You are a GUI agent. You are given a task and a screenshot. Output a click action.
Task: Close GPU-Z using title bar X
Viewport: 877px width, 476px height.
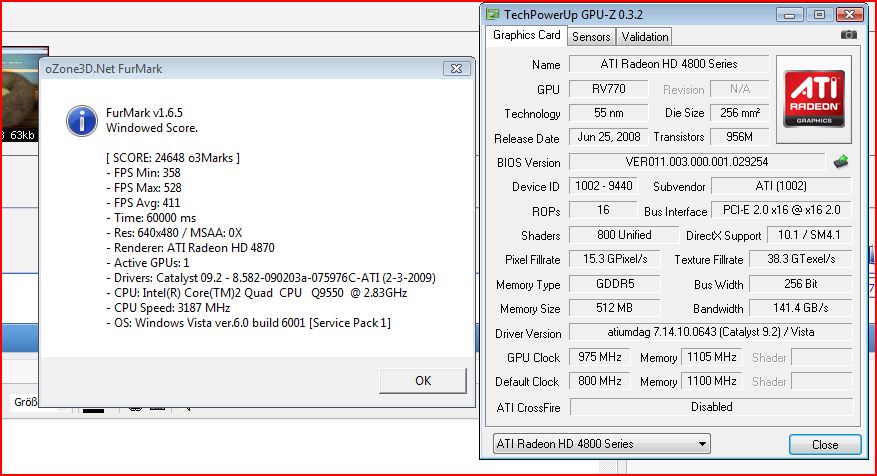(850, 15)
